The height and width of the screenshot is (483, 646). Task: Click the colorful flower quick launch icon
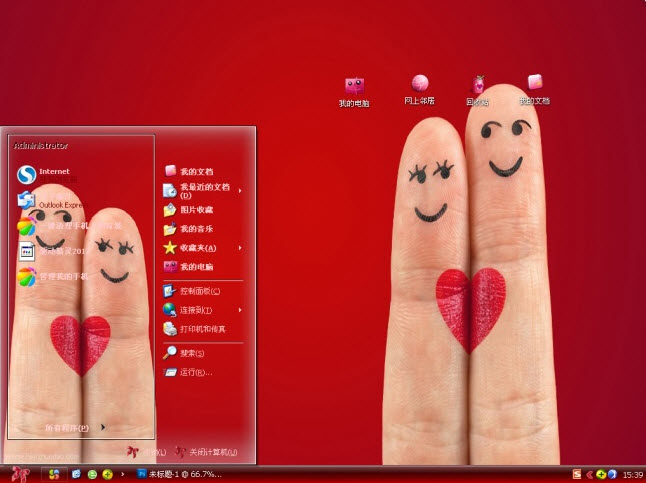click(x=54, y=474)
